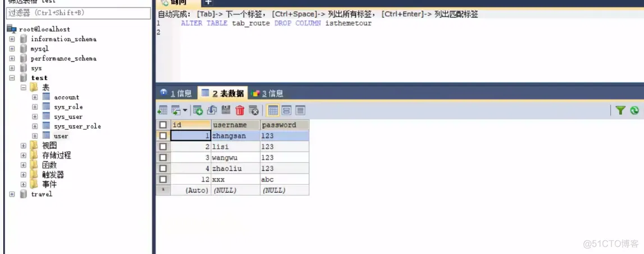The width and height of the screenshot is (644, 254).
Task: Save changes with the floppy disk icon
Action: pyautogui.click(x=226, y=110)
